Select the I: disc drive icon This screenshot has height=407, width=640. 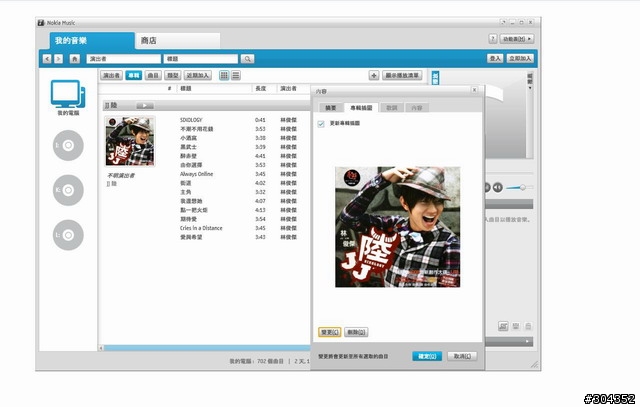pos(68,145)
